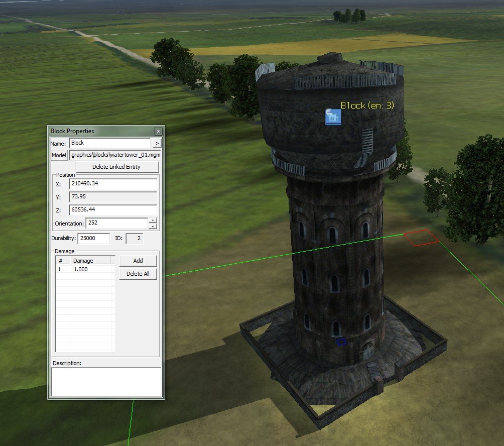Viewport: 504px width, 446px height.
Task: Click the Durability field showing 25000
Action: coord(94,239)
